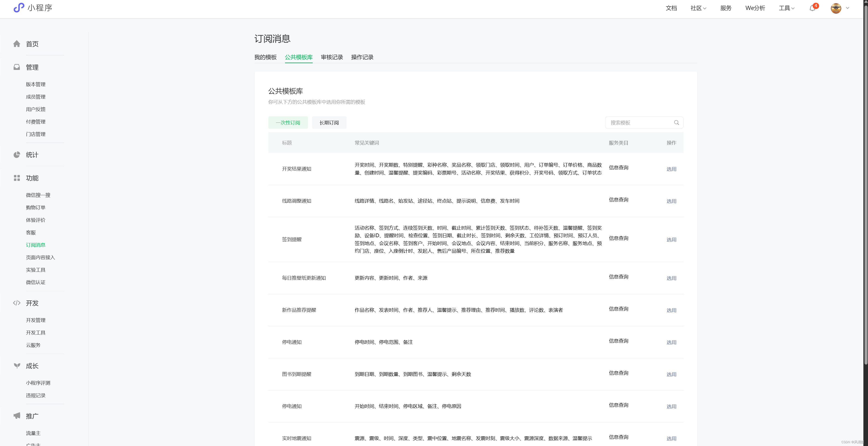Image resolution: width=868 pixels, height=446 pixels.
Task: Click the code icon beside 开发
Action: coord(17,303)
